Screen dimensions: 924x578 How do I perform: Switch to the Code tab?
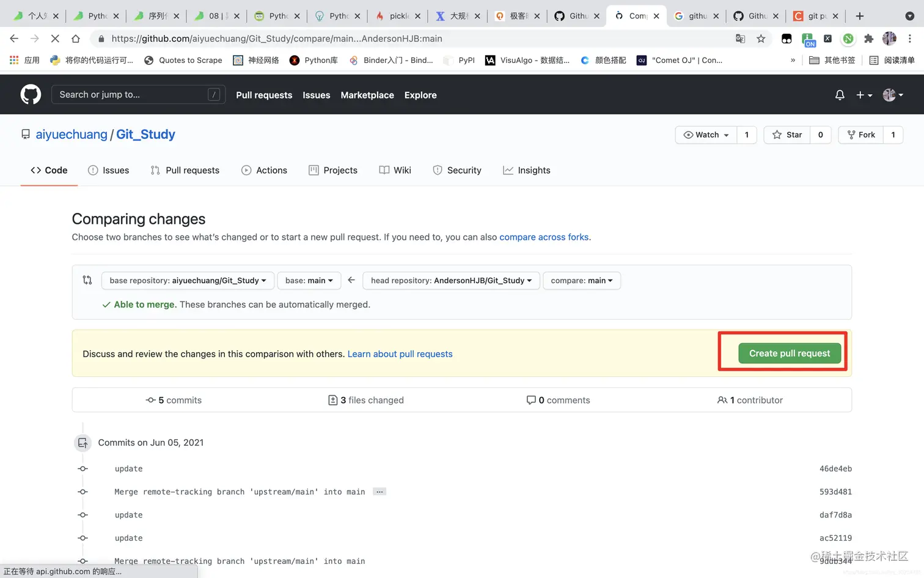click(49, 170)
